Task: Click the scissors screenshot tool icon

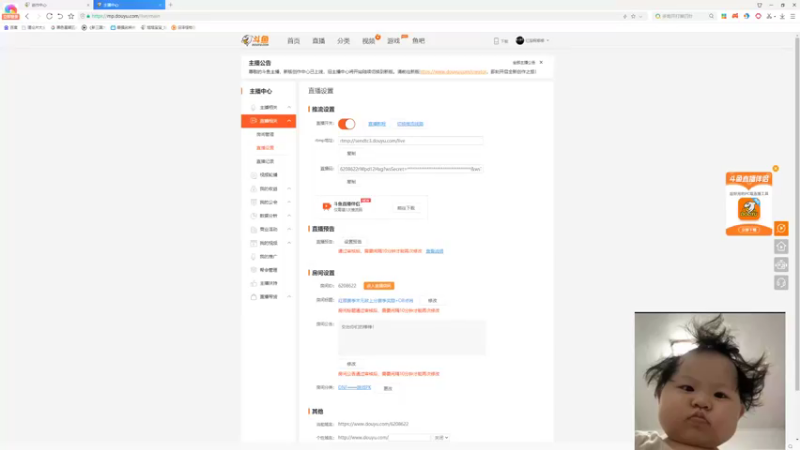Action: coord(770,16)
